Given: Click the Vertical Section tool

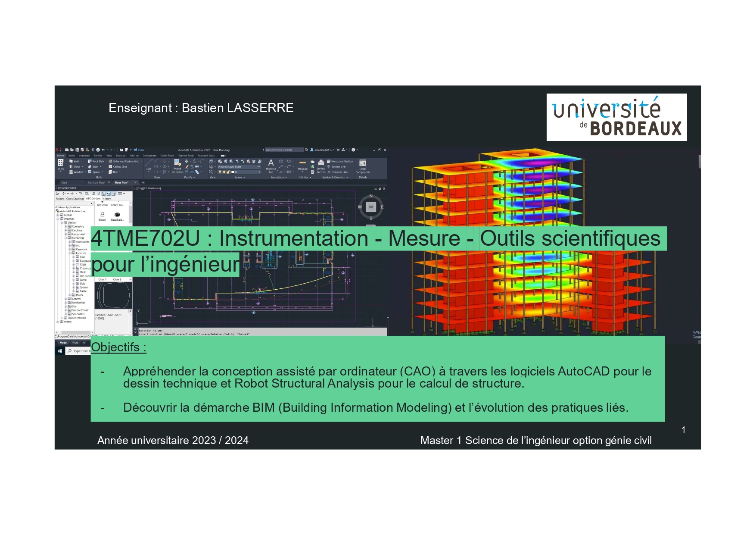Looking at the screenshot, I should [321, 166].
